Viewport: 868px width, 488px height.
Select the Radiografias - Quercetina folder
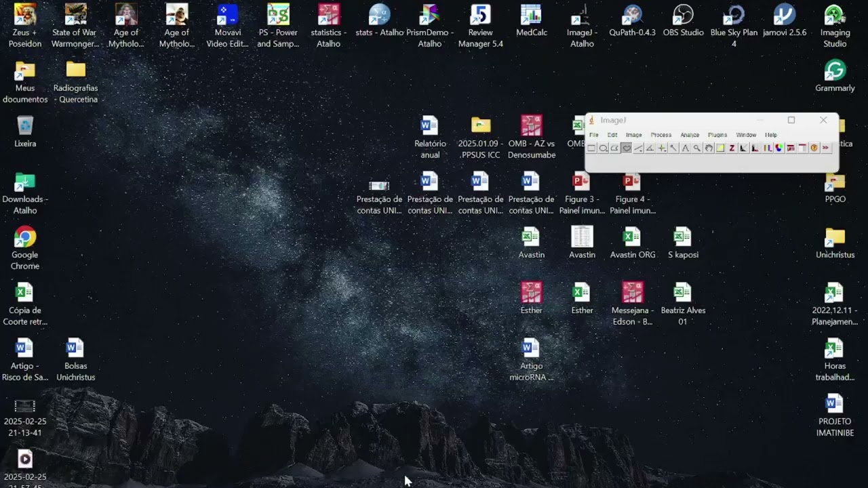(76, 81)
